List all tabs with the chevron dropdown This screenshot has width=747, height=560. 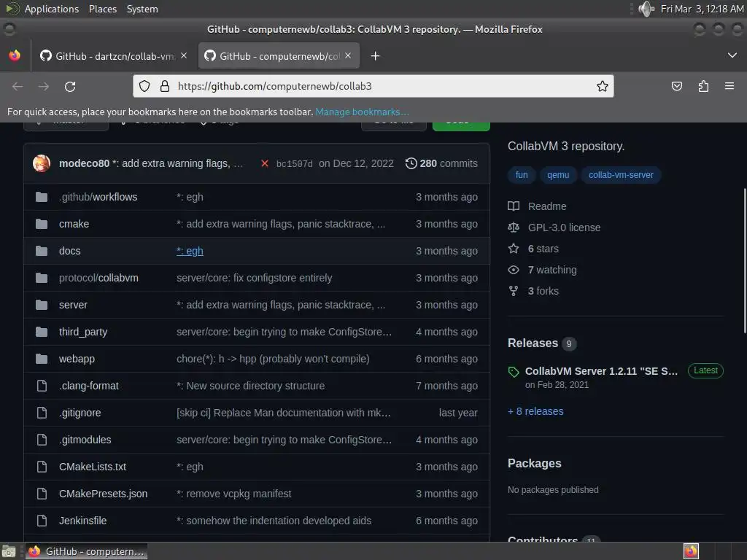tap(732, 55)
